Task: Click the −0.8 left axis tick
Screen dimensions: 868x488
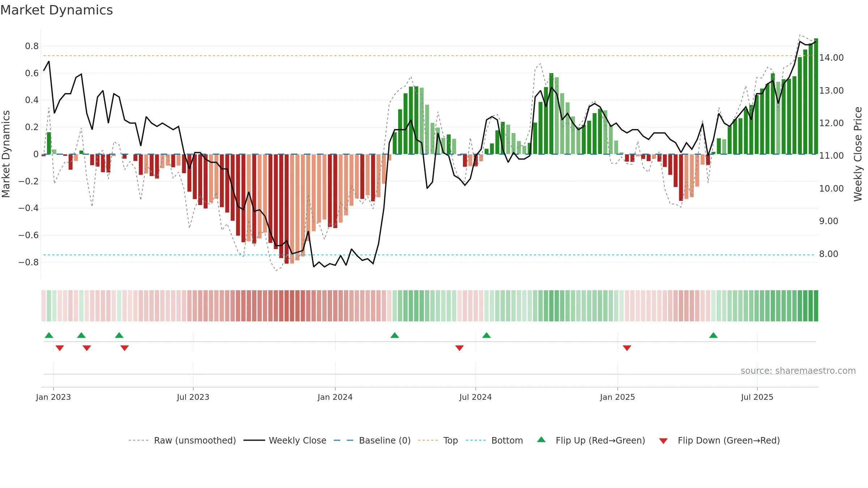Action: [29, 262]
